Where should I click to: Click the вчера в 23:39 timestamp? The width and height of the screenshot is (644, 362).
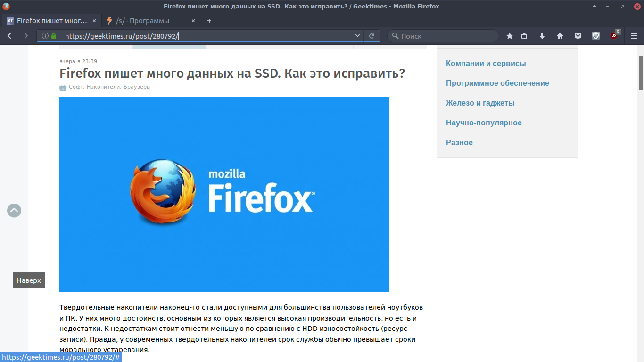tap(78, 61)
